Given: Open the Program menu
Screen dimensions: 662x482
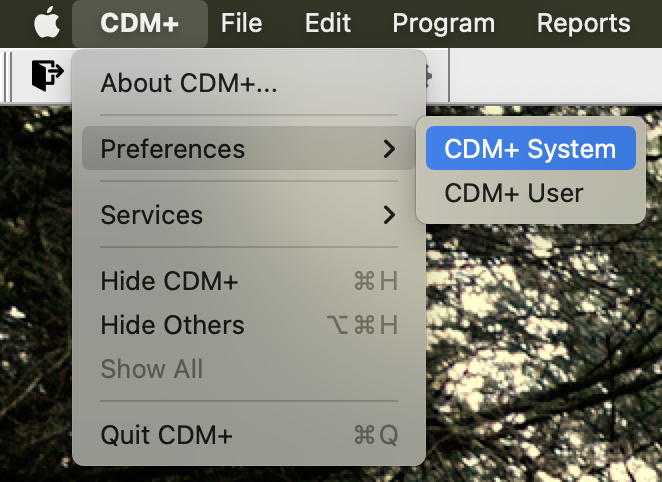Looking at the screenshot, I should 443,22.
